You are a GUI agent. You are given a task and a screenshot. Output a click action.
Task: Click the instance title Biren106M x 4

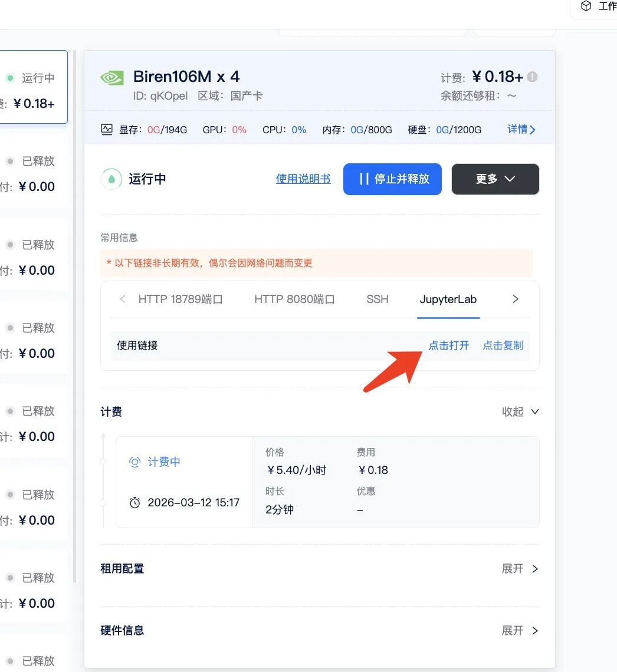pos(186,77)
